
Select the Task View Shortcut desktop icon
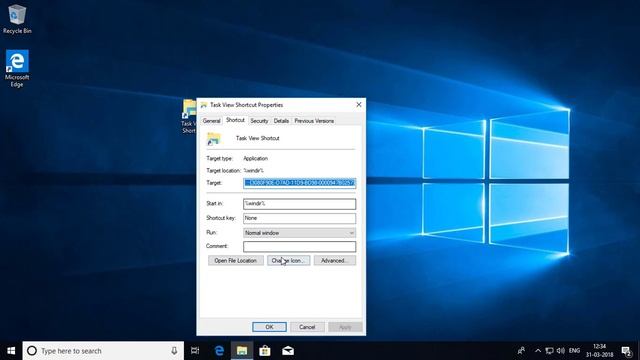click(x=189, y=116)
